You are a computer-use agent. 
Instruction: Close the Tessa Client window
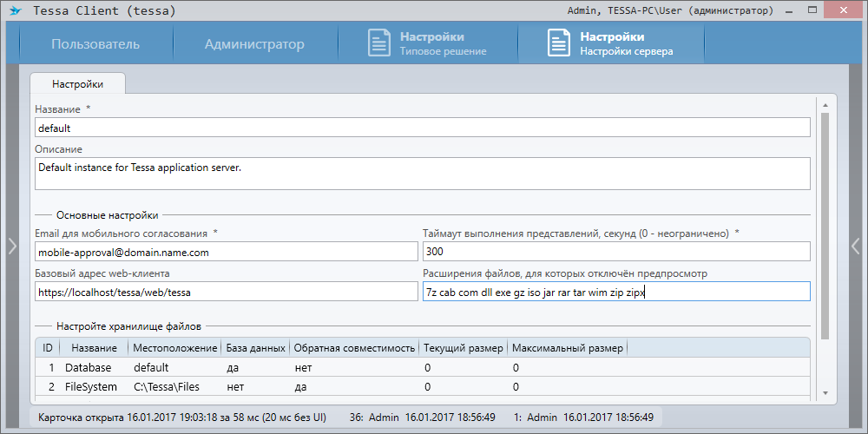(x=843, y=10)
